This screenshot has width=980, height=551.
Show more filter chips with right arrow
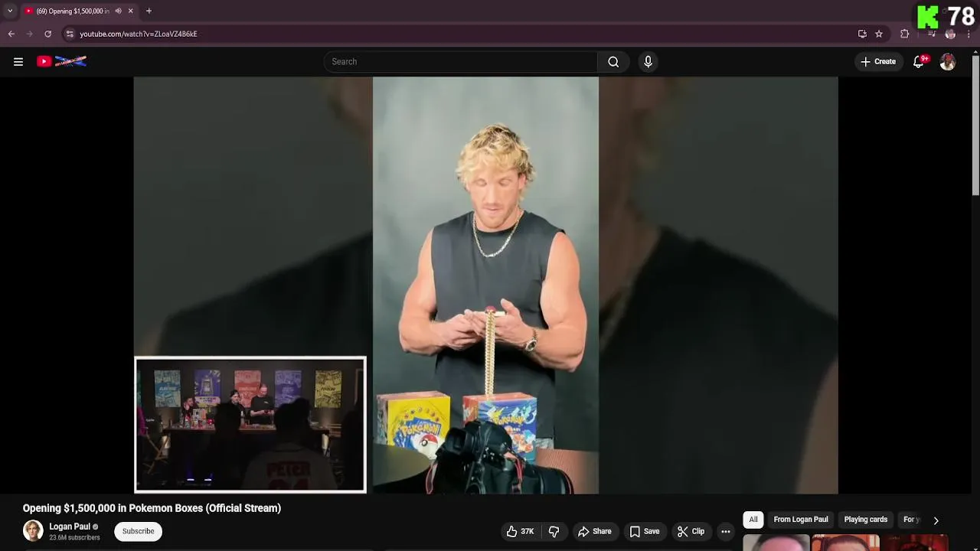click(x=936, y=520)
